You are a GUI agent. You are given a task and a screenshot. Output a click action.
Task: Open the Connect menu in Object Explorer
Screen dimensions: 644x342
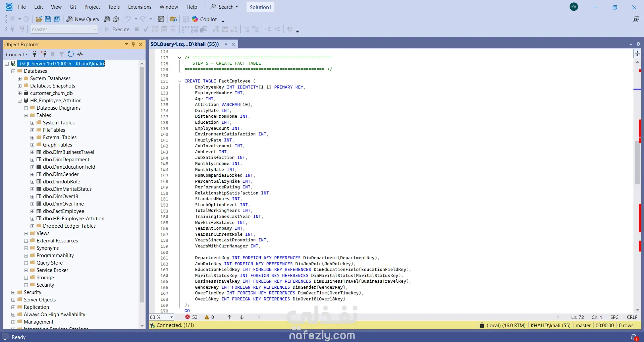click(17, 54)
